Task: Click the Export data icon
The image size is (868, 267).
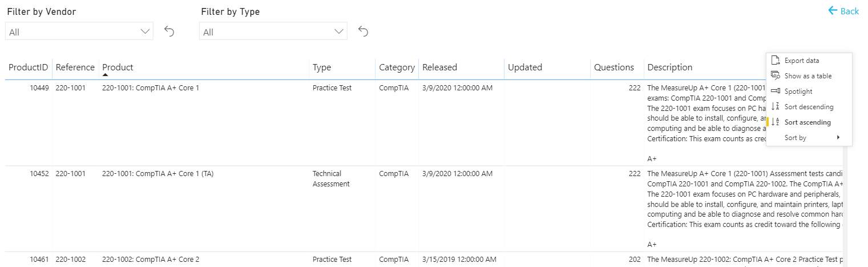Action: pyautogui.click(x=775, y=60)
